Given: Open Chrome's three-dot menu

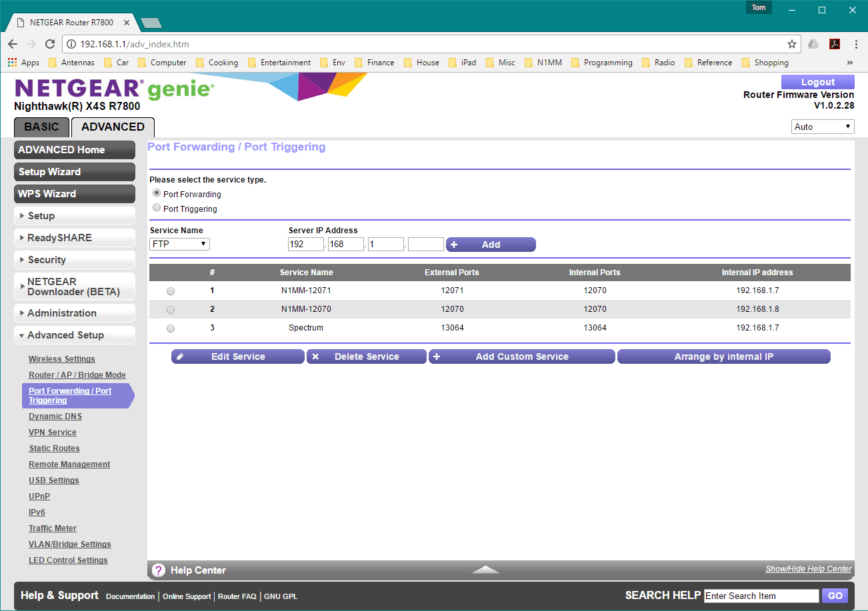Looking at the screenshot, I should click(856, 44).
